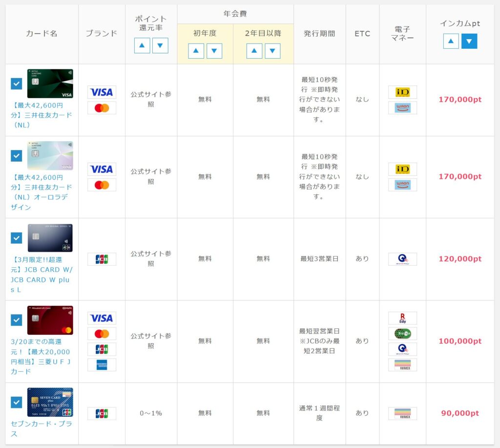The image size is (500, 448).
Task: Uncheck the セブンカード・プラス checkbox
Action: (x=17, y=402)
